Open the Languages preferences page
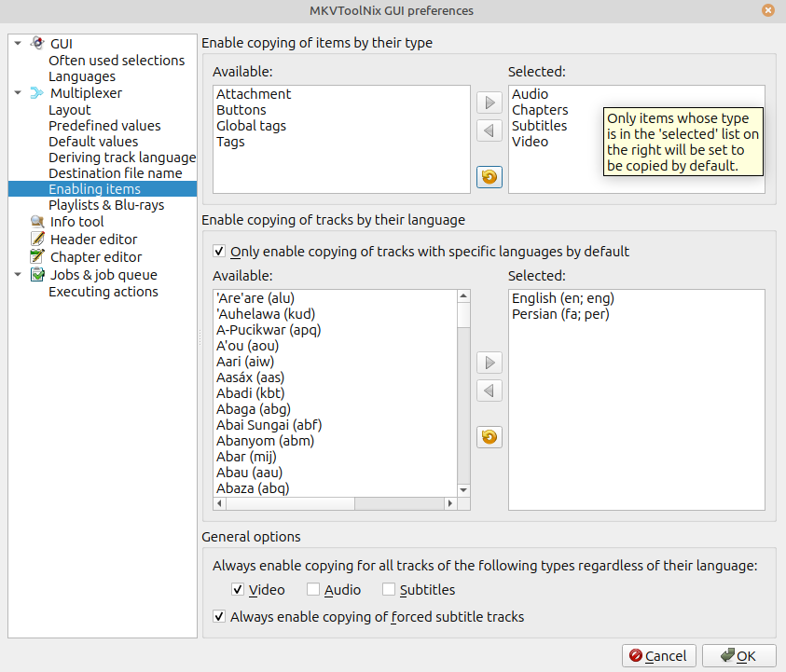The width and height of the screenshot is (786, 672). [x=82, y=76]
